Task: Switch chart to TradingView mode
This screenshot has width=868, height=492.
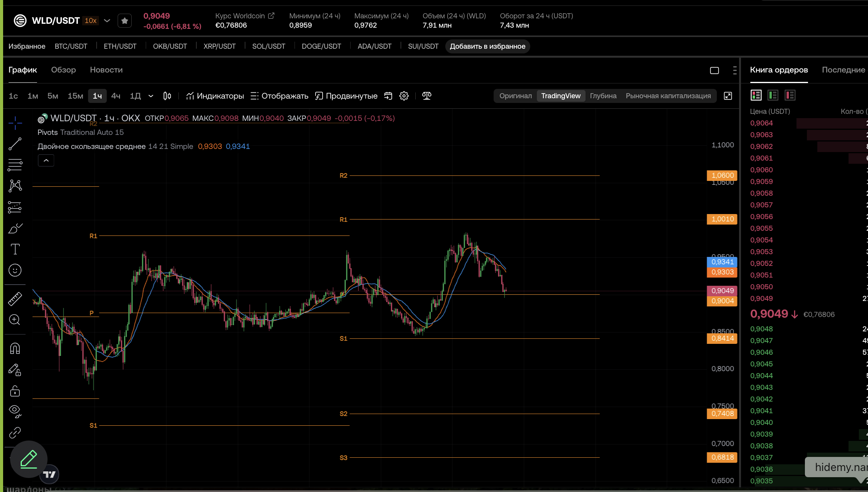Action: [561, 96]
